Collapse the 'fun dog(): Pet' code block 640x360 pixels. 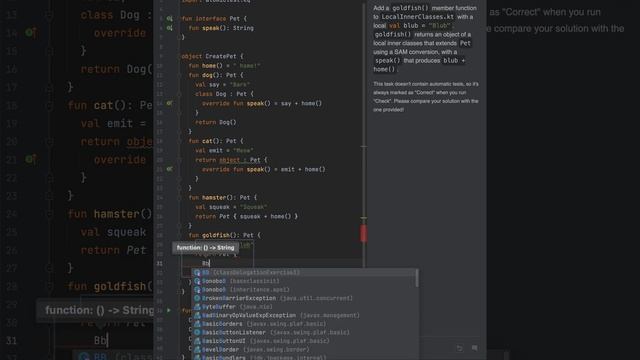point(179,75)
